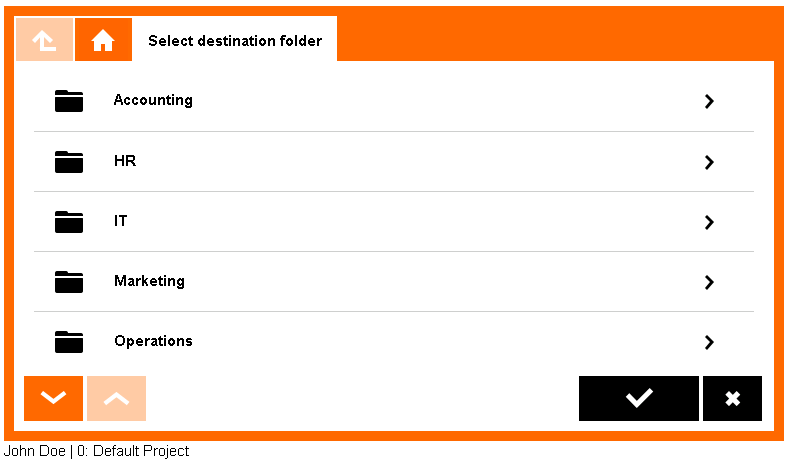The height and width of the screenshot is (463, 789).
Task: Click the Marketing folder icon
Action: click(x=69, y=281)
